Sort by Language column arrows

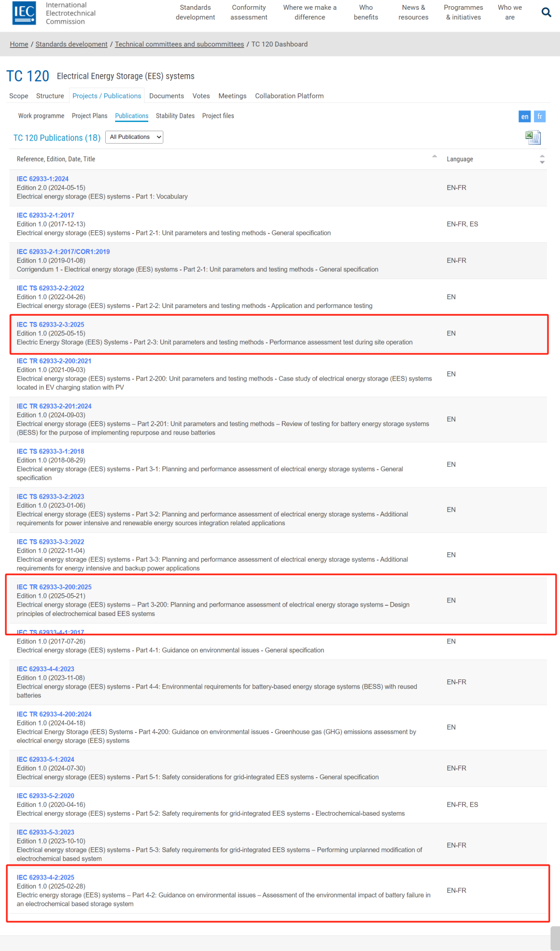pos(542,159)
